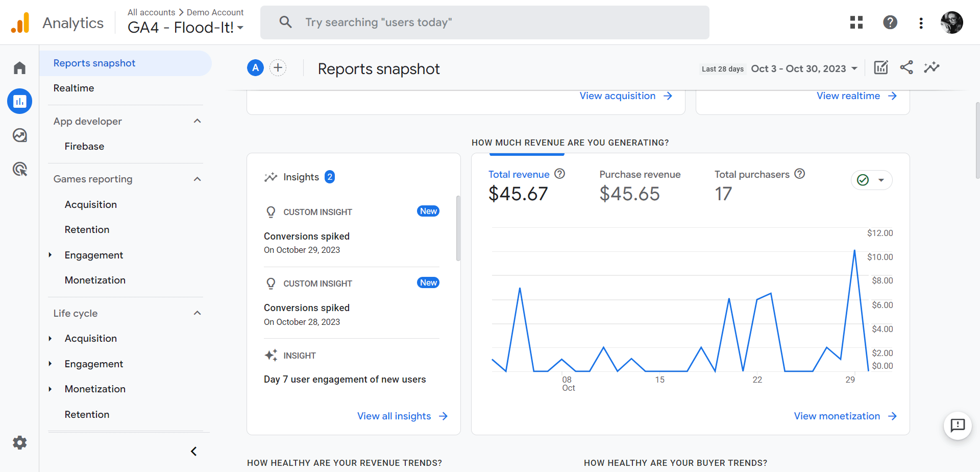Open the Google apps launcher grid icon
This screenshot has width=980, height=472.
point(856,22)
